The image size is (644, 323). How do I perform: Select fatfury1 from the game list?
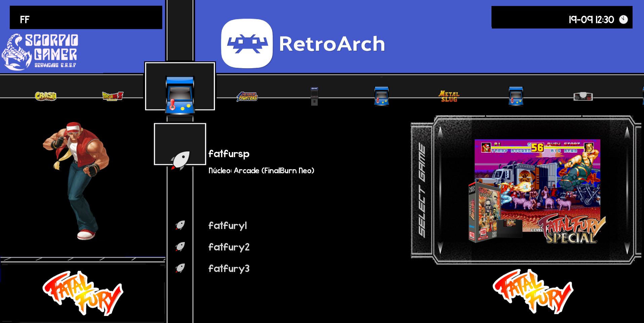(x=227, y=226)
